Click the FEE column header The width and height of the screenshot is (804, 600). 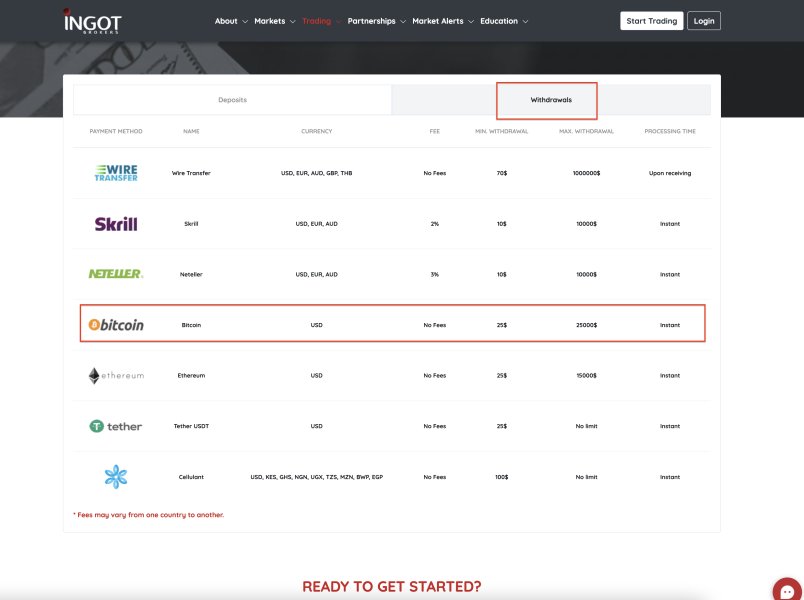(435, 131)
